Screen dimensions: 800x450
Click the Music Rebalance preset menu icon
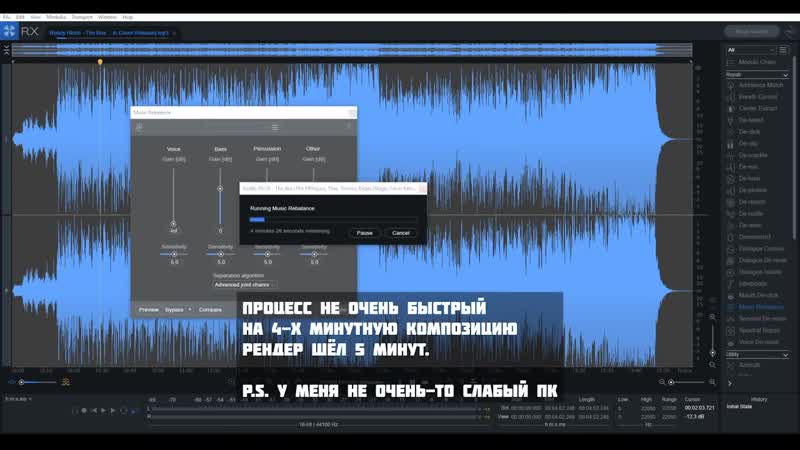139,127
